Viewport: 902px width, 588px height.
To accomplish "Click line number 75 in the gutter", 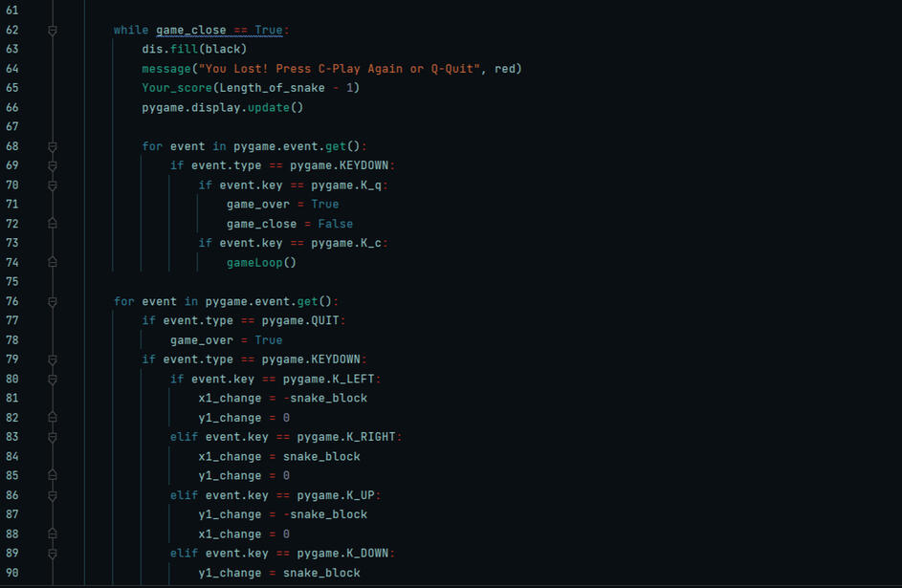I will click(x=11, y=282).
